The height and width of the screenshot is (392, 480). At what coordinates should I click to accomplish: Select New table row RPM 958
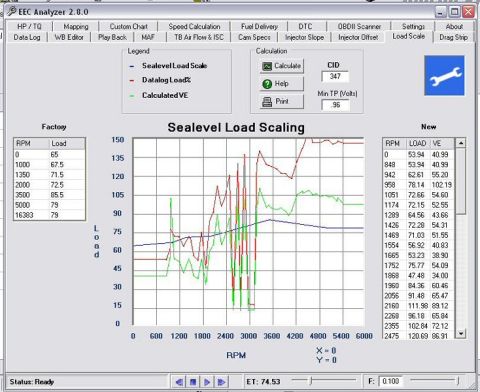coord(419,185)
